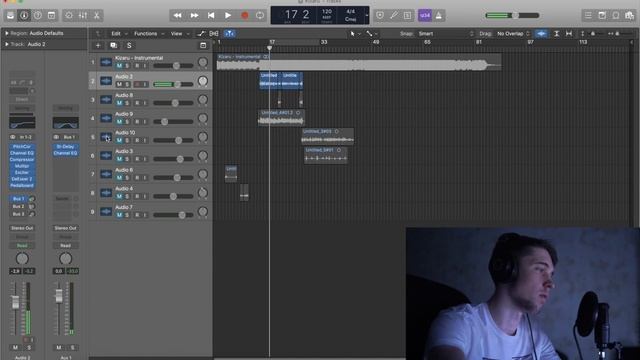Screen dimensions: 640x360
Task: Open Quick Help question-mark icon
Action: tap(38, 16)
